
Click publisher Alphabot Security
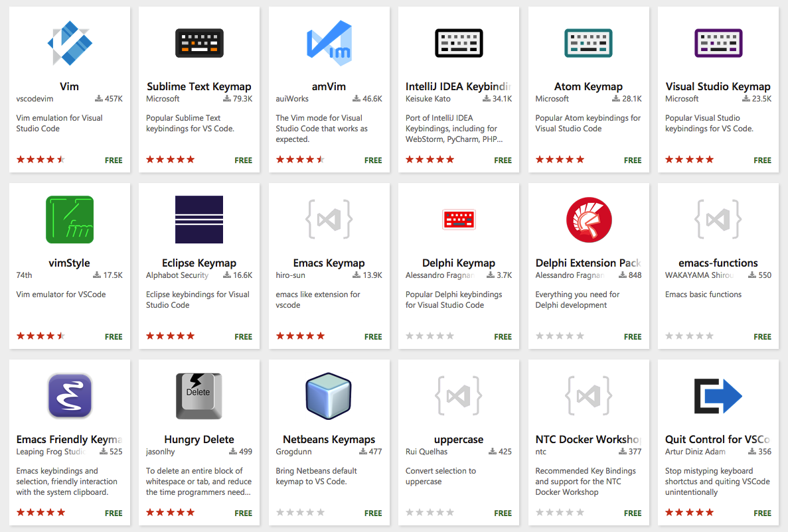click(x=177, y=275)
